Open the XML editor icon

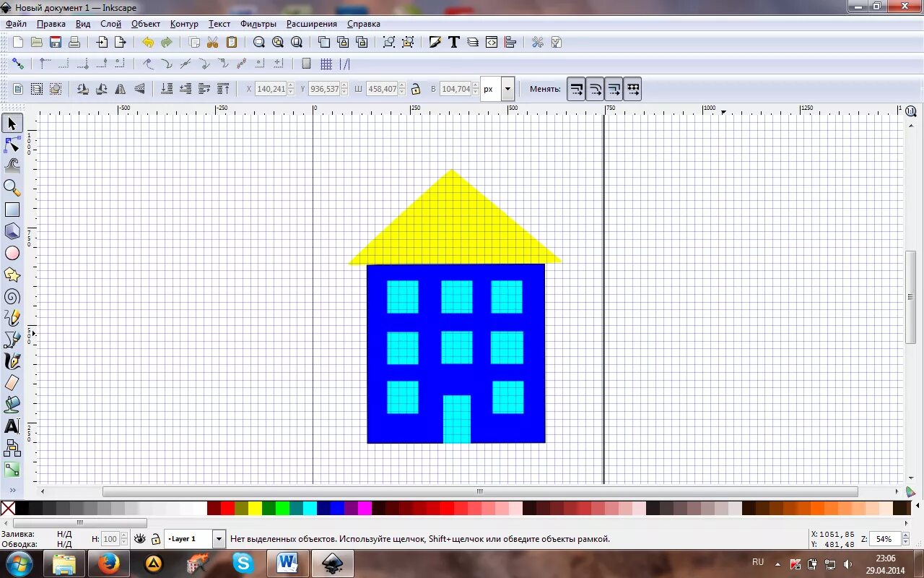492,42
